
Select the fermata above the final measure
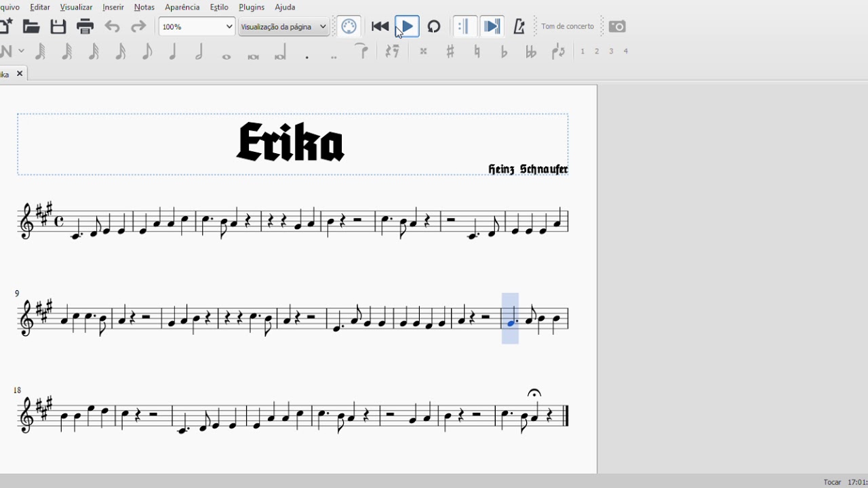pyautogui.click(x=534, y=393)
